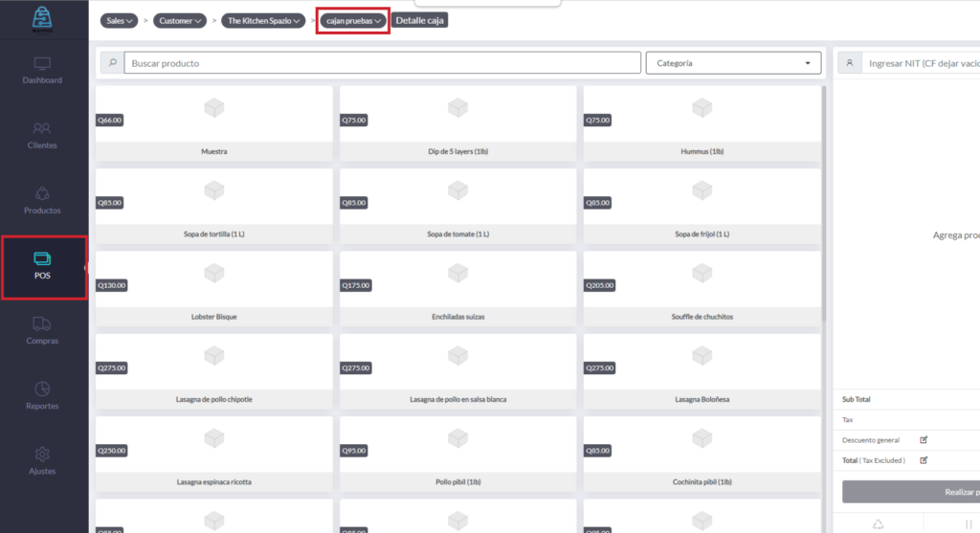Go to Clientes in the sidebar
Viewport: 980px width, 533px height.
click(x=42, y=135)
